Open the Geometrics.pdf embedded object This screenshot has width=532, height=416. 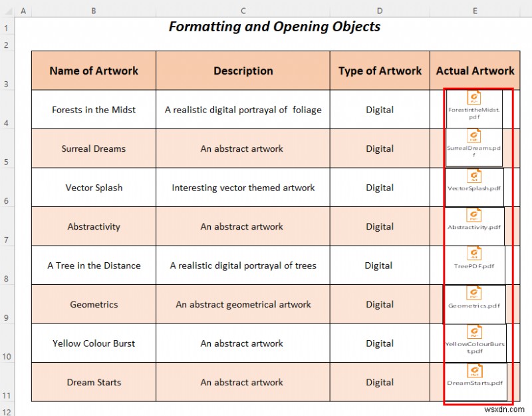pyautogui.click(x=474, y=304)
